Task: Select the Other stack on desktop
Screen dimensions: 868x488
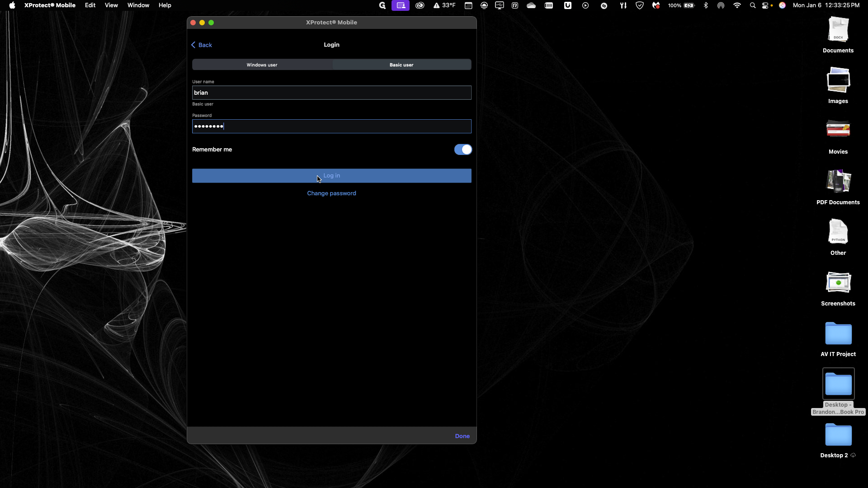Action: (838, 237)
